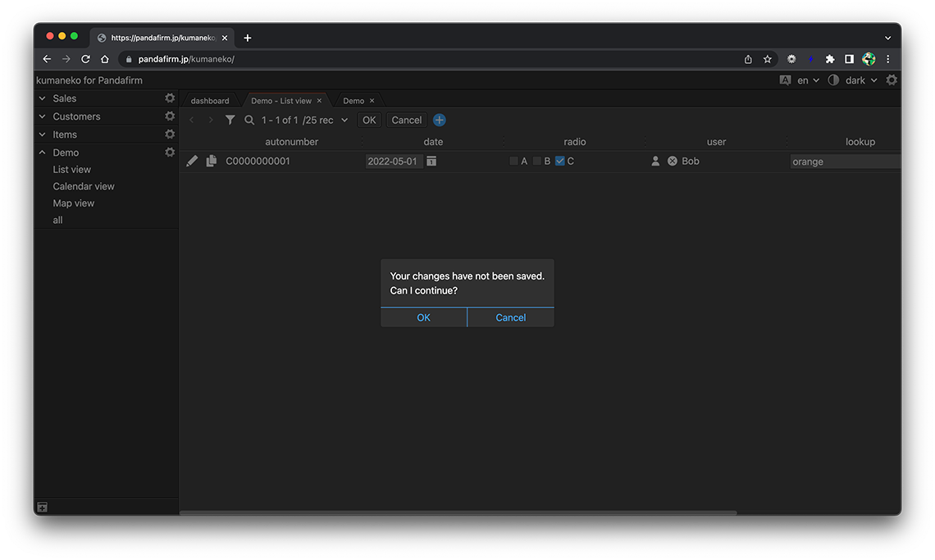Click the pencil edit record icon
This screenshot has height=560, width=935.
[192, 162]
